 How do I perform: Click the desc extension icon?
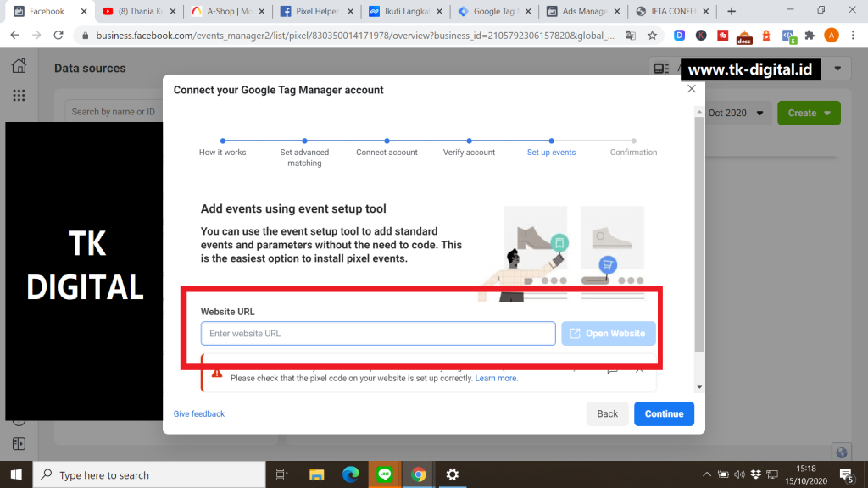point(743,36)
